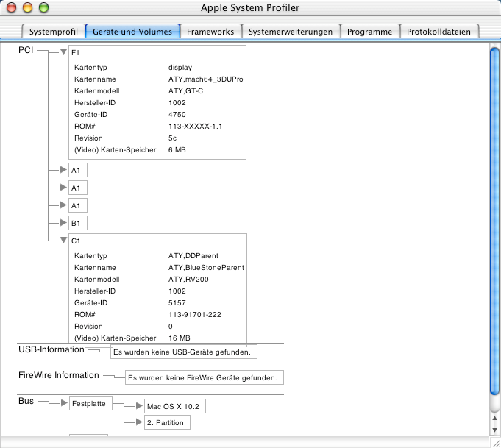Click the value ATY,RV200
Image resolution: width=501 pixels, height=448 pixels.
(188, 280)
